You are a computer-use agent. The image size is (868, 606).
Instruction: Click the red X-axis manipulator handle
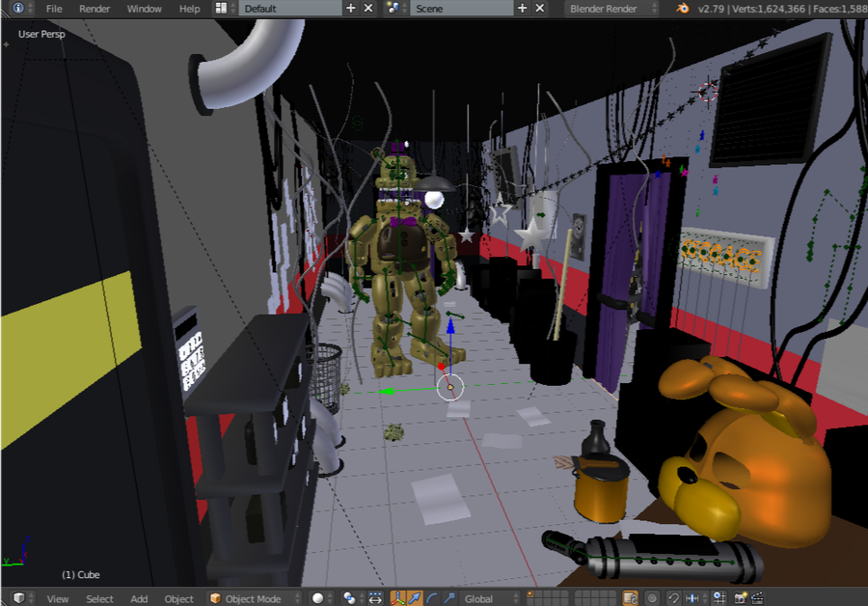[441, 366]
